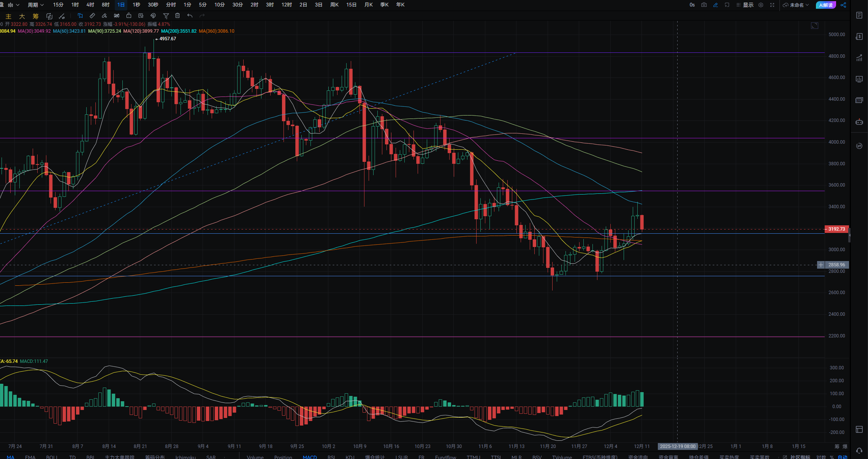Enter fullscreen with expand arrows icon
Image resolution: width=868 pixels, height=459 pixels.
point(772,5)
